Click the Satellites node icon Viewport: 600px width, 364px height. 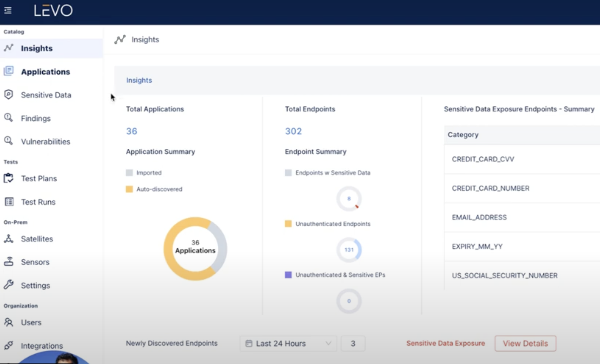click(8, 239)
